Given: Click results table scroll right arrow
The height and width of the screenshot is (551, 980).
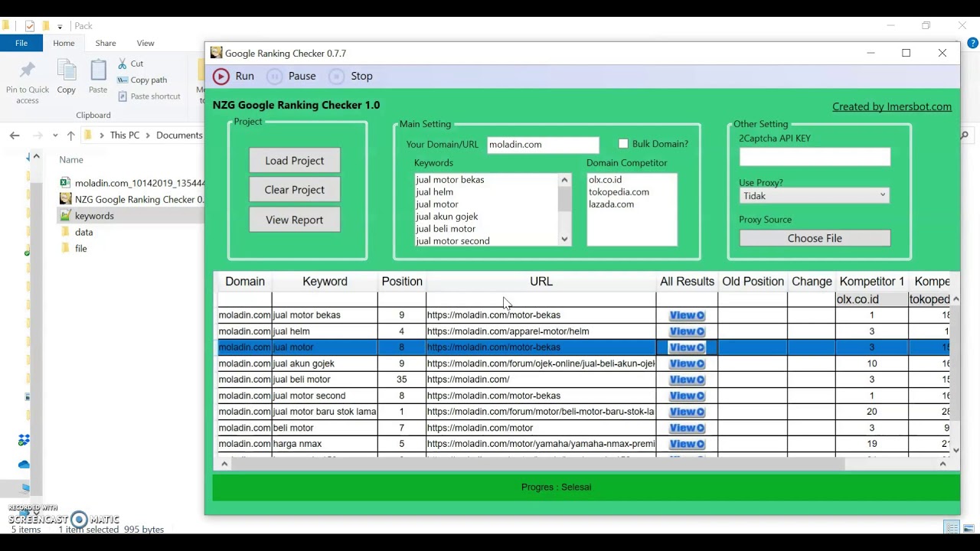Looking at the screenshot, I should tap(942, 464).
